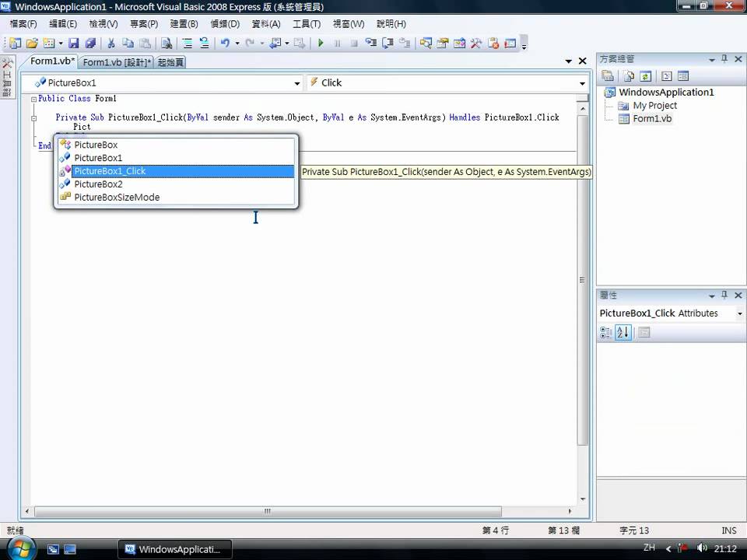Click the Paste toolbar icon
747x560 pixels.
click(145, 44)
